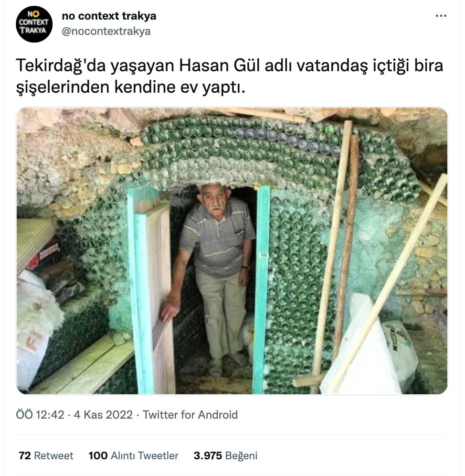Open the Twitter for Android source link
Screen dimensions: 465x476
pyautogui.click(x=190, y=415)
